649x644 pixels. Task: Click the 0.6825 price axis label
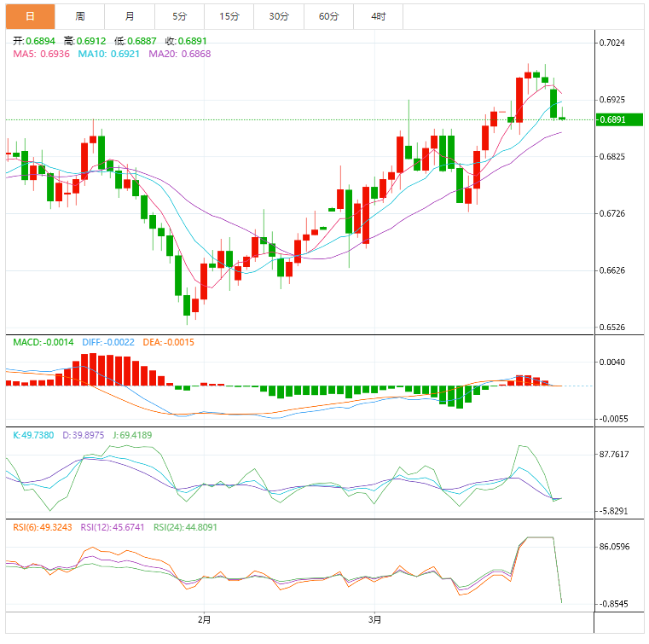[x=612, y=156]
